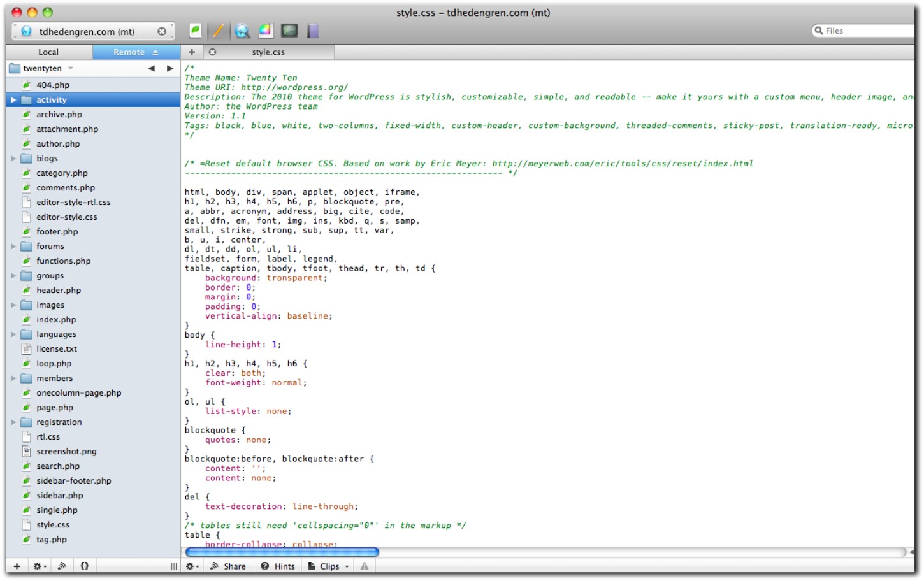Select footer.php in file list
924x581 pixels.
coord(93,232)
